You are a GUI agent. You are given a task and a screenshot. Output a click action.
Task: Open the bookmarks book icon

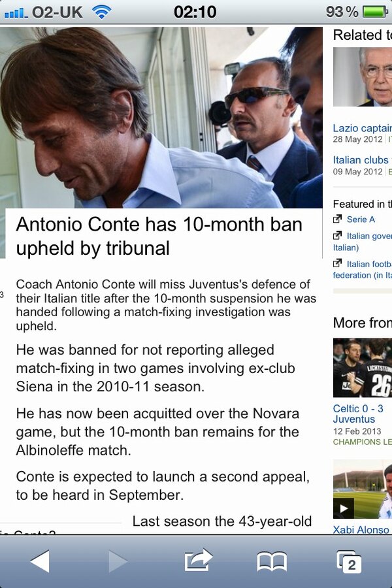click(272, 561)
